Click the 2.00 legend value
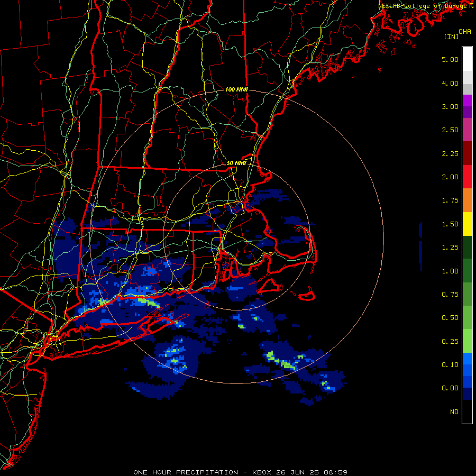476x476 pixels. [x=450, y=177]
